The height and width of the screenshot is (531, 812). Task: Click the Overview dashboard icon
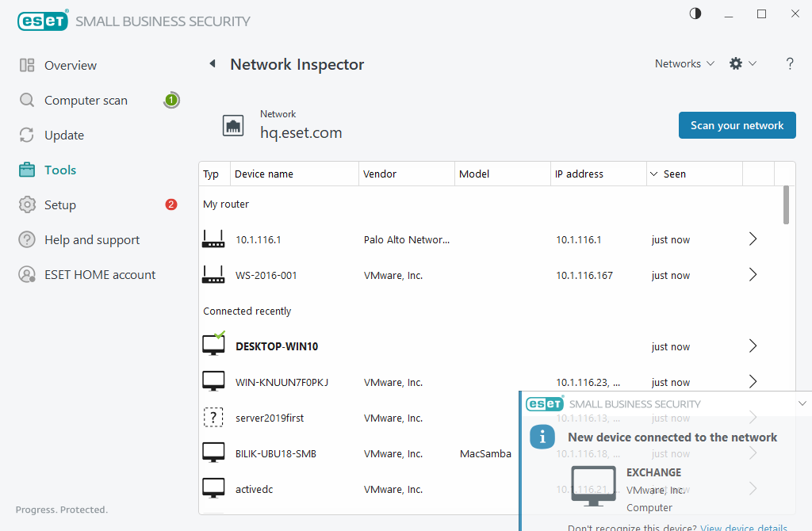pyautogui.click(x=27, y=65)
